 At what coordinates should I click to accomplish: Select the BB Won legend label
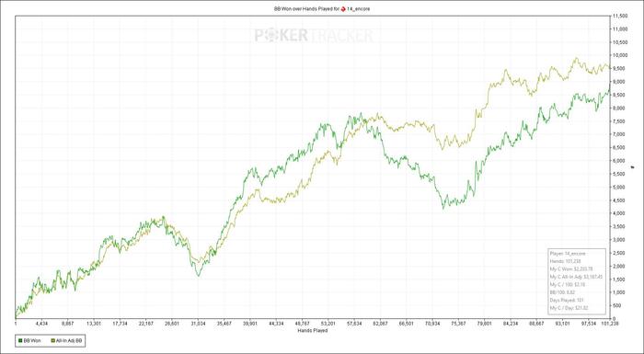pyautogui.click(x=32, y=341)
